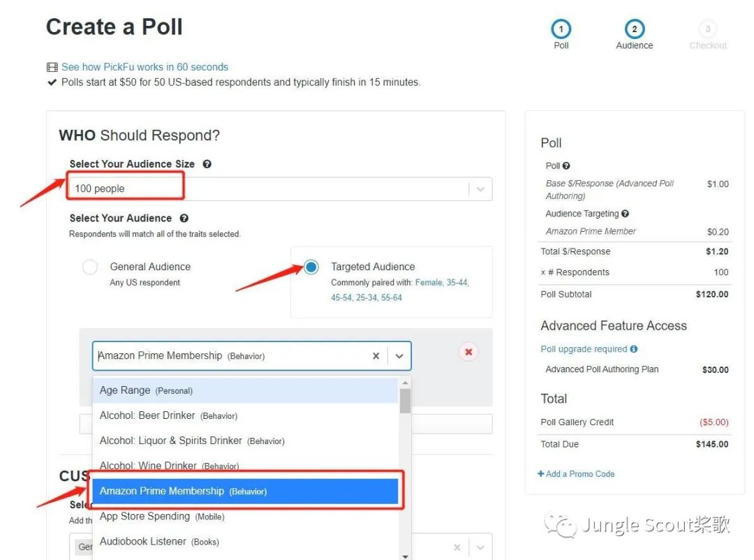Select the Targeted Audience radio button
754x560 pixels.
[x=311, y=267]
